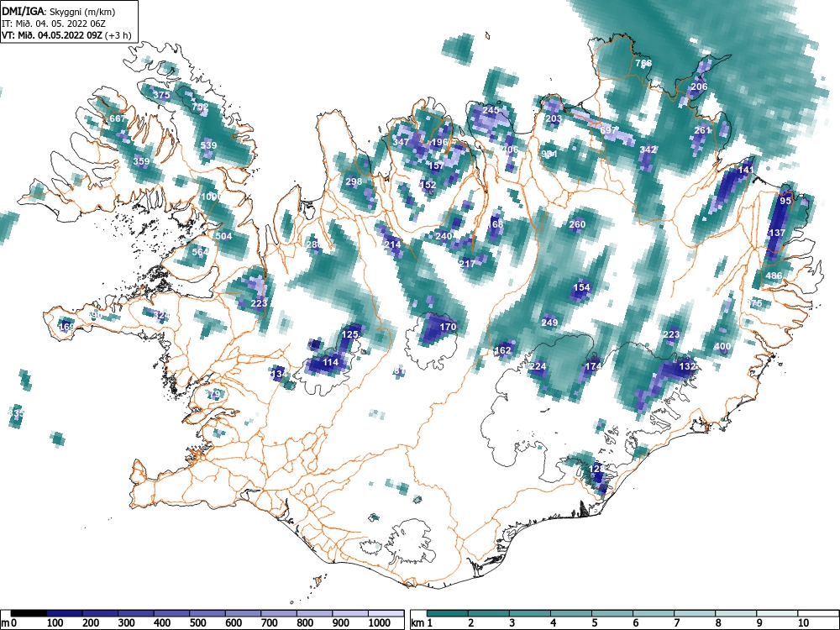The height and width of the screenshot is (630, 840).
Task: Click the 141 visibility value
Action: pyautogui.click(x=746, y=170)
